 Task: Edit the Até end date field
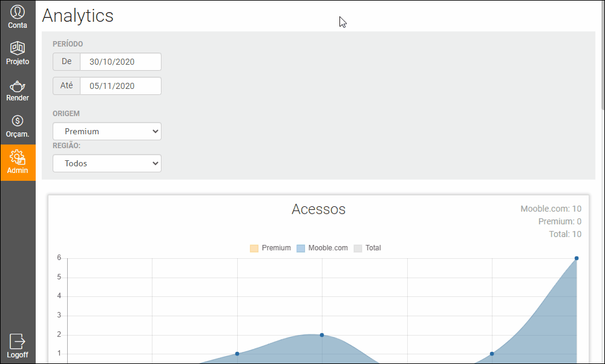(x=120, y=86)
